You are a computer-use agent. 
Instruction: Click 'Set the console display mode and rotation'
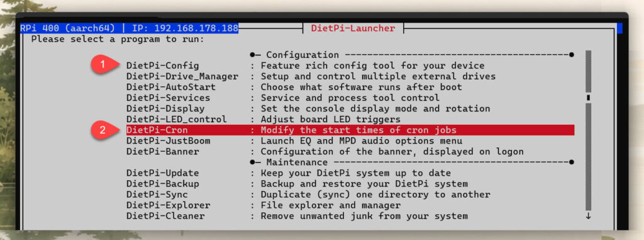(x=375, y=109)
